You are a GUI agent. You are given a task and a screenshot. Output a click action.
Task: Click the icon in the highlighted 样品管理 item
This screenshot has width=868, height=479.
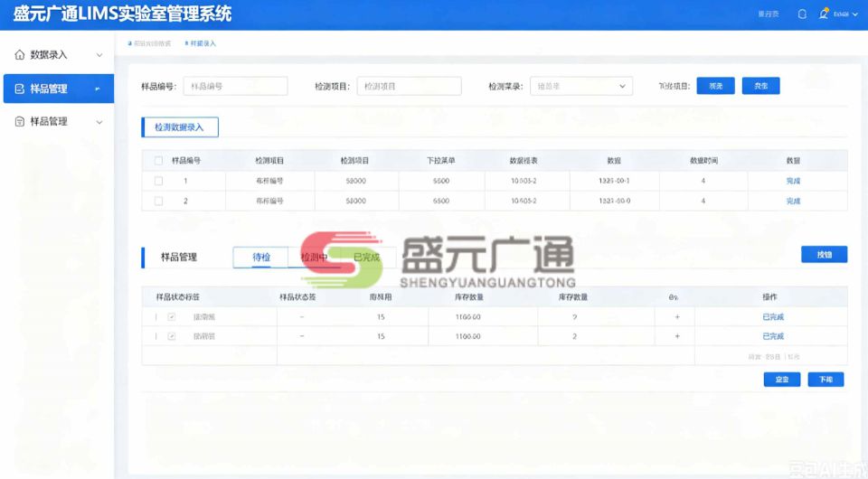pos(19,89)
